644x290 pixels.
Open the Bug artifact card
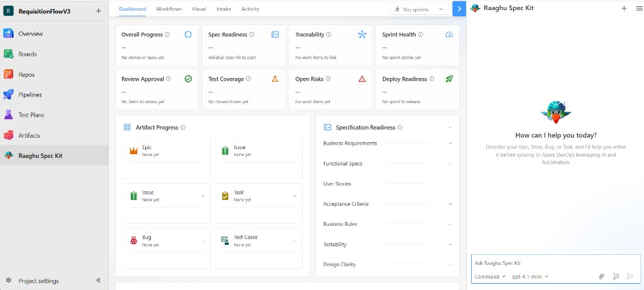point(167,248)
